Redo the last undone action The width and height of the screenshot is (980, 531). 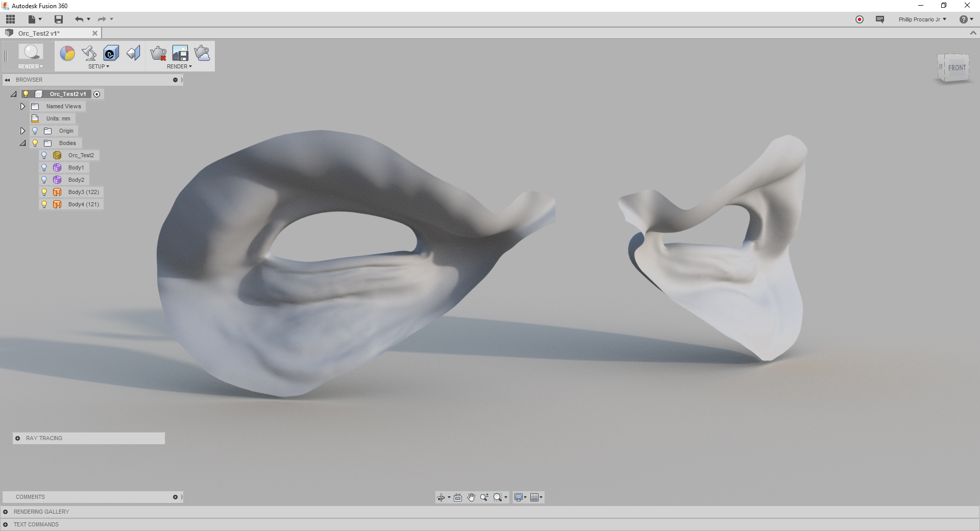(102, 19)
